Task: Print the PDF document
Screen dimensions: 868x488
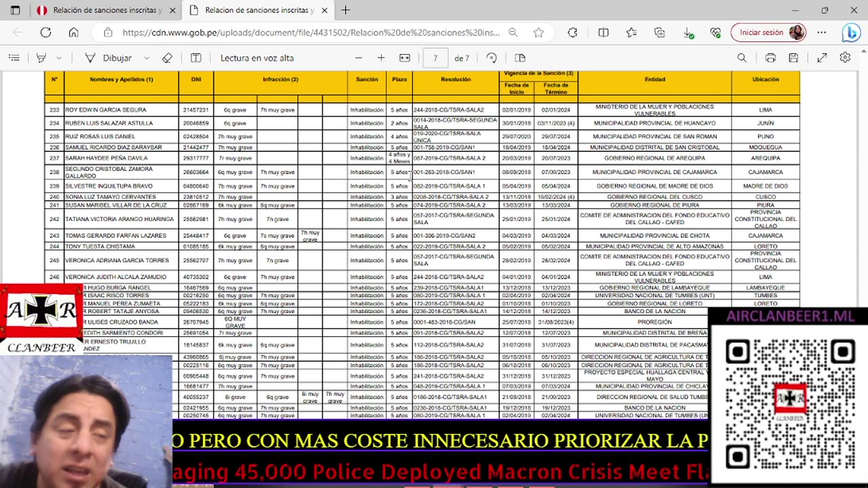Action: pos(770,58)
